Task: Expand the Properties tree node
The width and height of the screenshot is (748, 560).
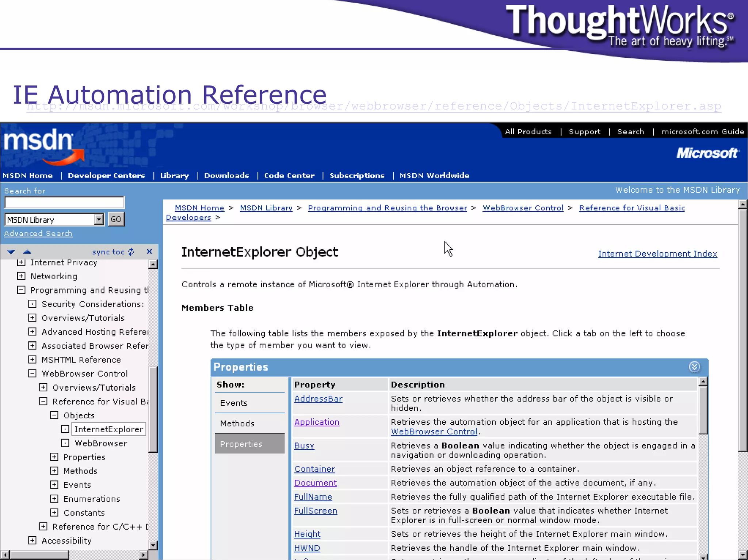Action: click(54, 457)
